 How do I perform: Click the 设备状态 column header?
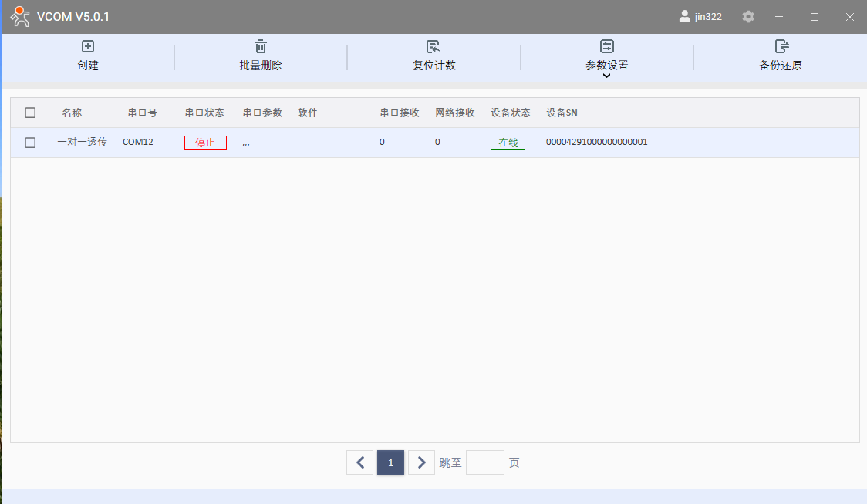(511, 113)
